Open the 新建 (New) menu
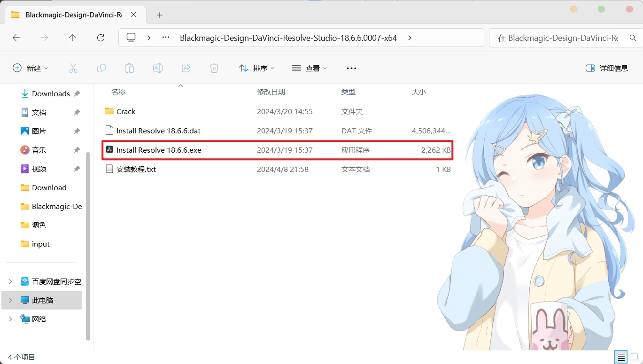643x364 pixels. tap(31, 68)
